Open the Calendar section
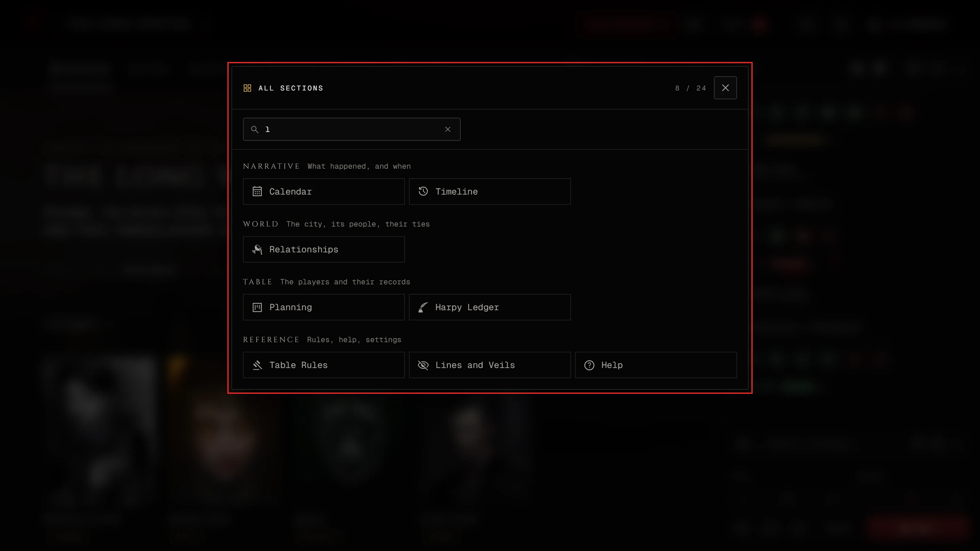Viewport: 980px width, 551px height. point(324,191)
